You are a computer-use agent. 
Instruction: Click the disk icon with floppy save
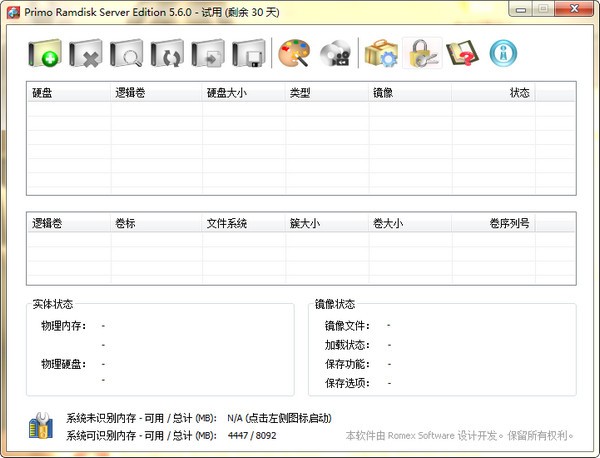pyautogui.click(x=250, y=54)
